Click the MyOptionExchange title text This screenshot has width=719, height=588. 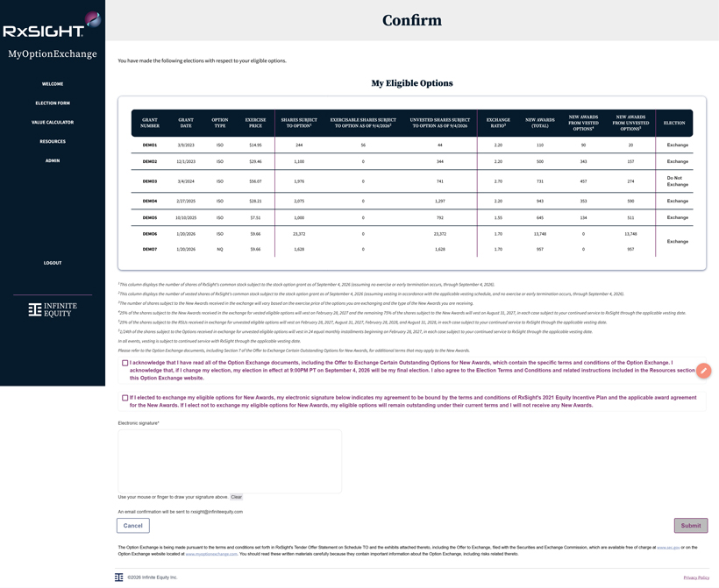tap(53, 54)
